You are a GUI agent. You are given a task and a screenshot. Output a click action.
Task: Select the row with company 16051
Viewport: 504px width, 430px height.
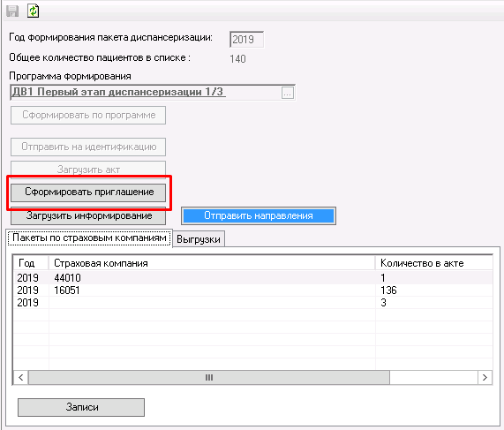point(253,290)
